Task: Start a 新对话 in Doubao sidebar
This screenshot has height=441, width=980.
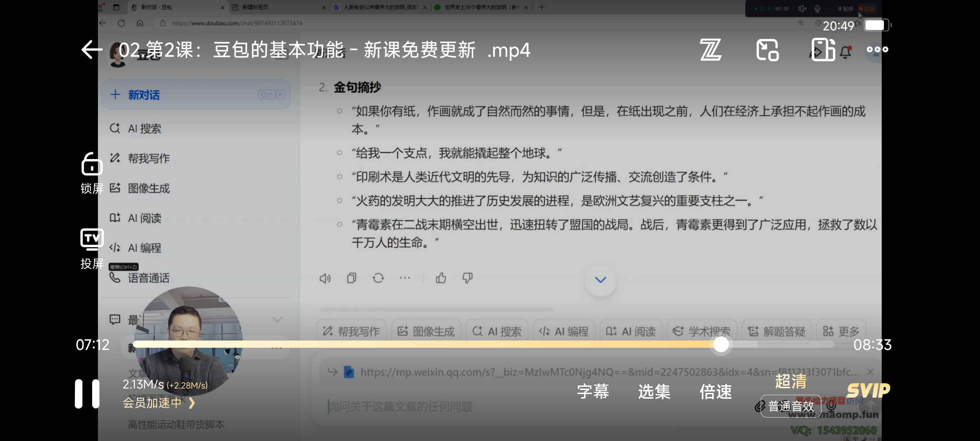Action: pos(196,94)
